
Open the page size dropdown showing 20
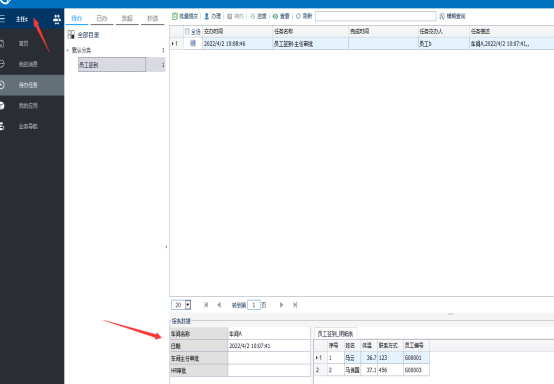click(188, 305)
